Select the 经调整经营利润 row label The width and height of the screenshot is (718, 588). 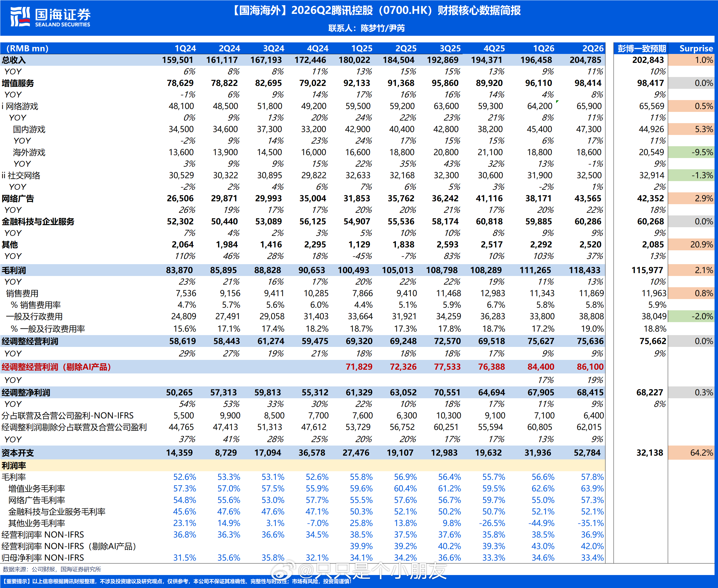30,341
